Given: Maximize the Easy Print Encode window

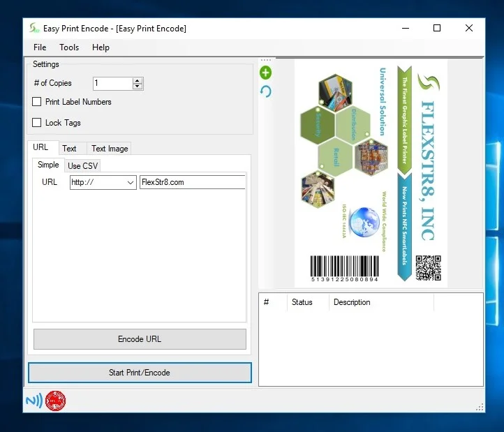Looking at the screenshot, I should tap(437, 29).
